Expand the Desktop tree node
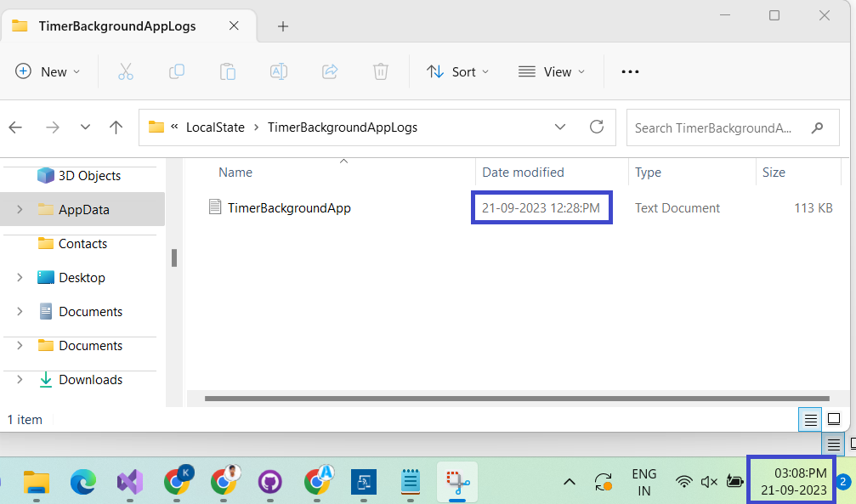 pyautogui.click(x=20, y=277)
